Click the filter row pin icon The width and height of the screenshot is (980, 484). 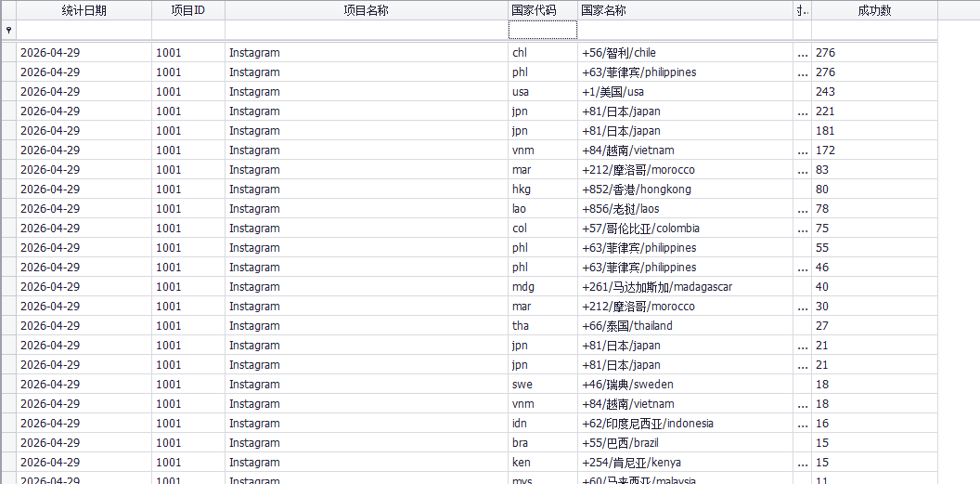tap(8, 30)
